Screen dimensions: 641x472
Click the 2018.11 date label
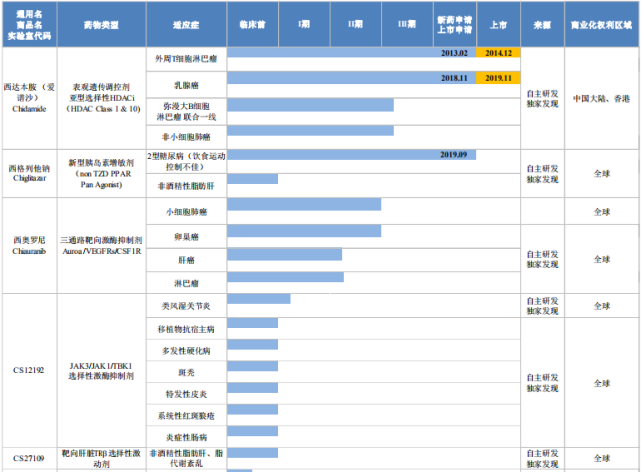point(454,78)
